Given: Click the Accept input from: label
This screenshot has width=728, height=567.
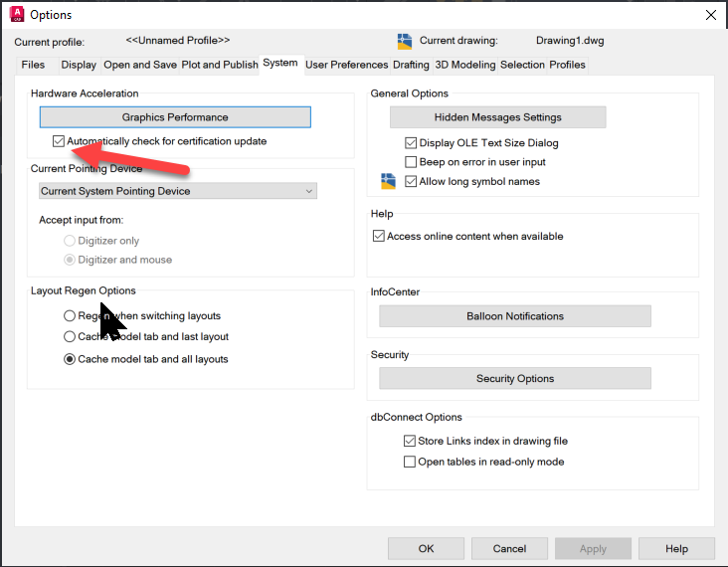Looking at the screenshot, I should click(x=82, y=220).
